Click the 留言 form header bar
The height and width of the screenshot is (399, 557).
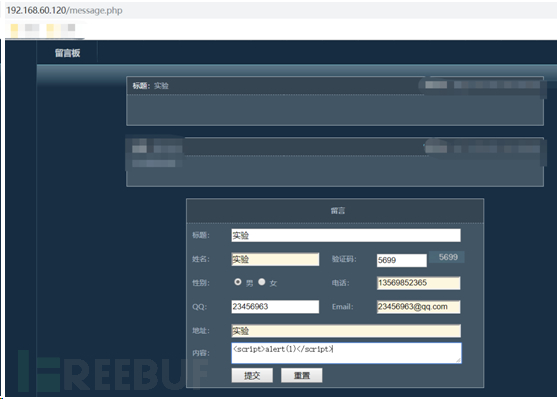tap(335, 211)
